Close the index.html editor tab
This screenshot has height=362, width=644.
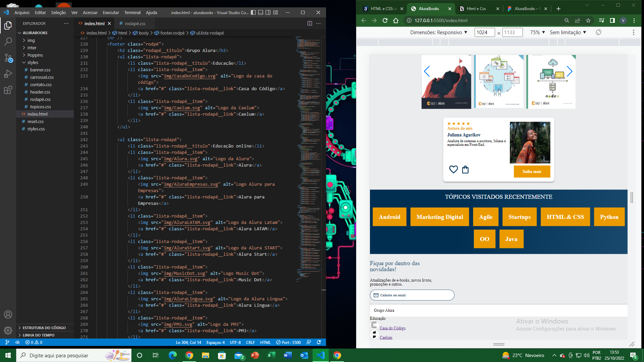click(x=109, y=23)
